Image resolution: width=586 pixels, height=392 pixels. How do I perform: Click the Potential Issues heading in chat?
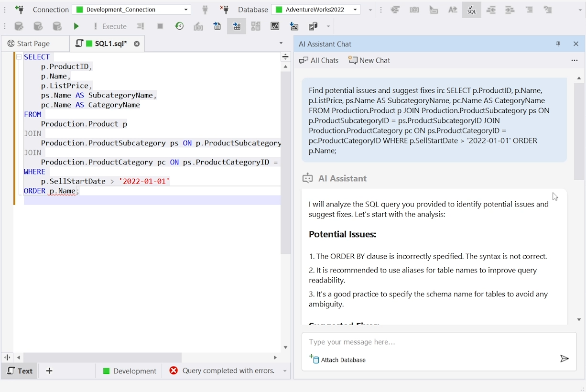pyautogui.click(x=342, y=234)
